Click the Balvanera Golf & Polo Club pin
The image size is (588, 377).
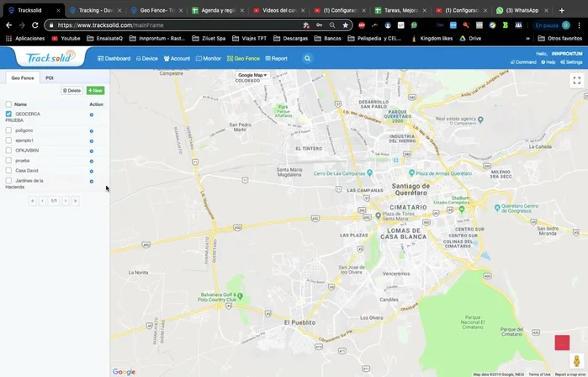pyautogui.click(x=240, y=296)
